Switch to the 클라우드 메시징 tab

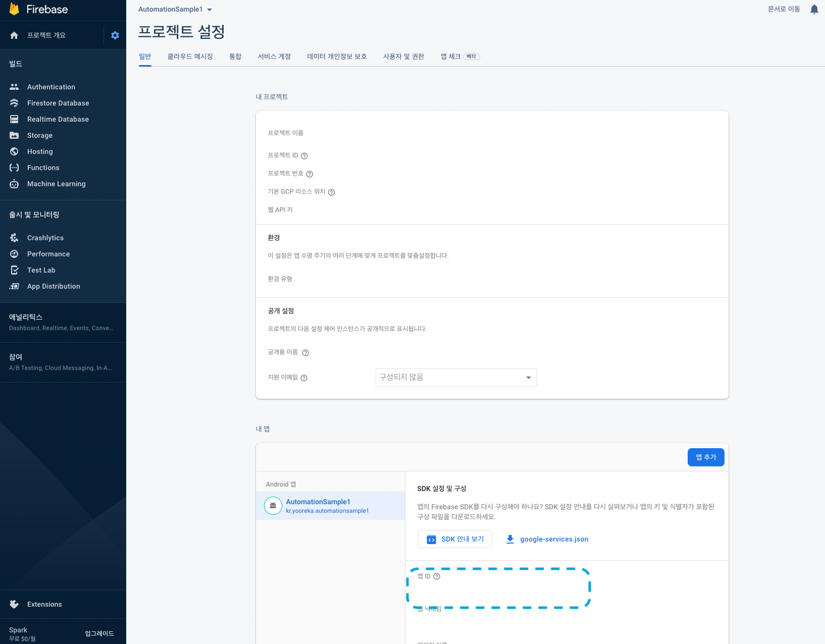(190, 57)
